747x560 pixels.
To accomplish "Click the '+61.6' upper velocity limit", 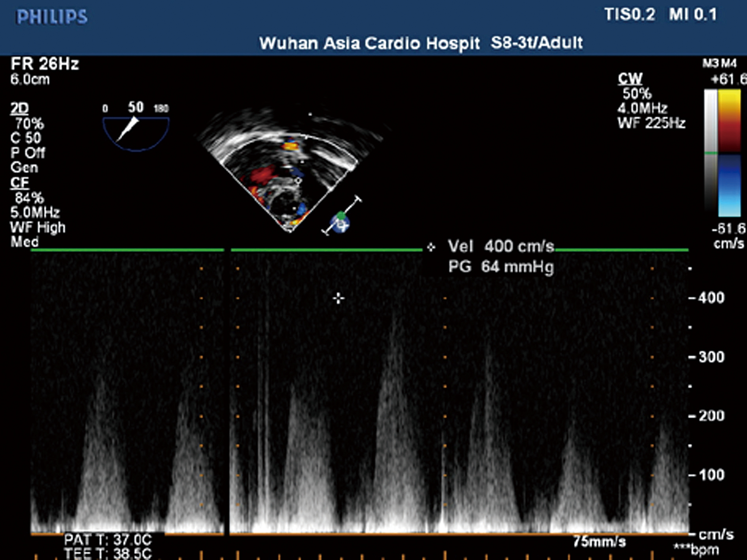I will coord(728,80).
